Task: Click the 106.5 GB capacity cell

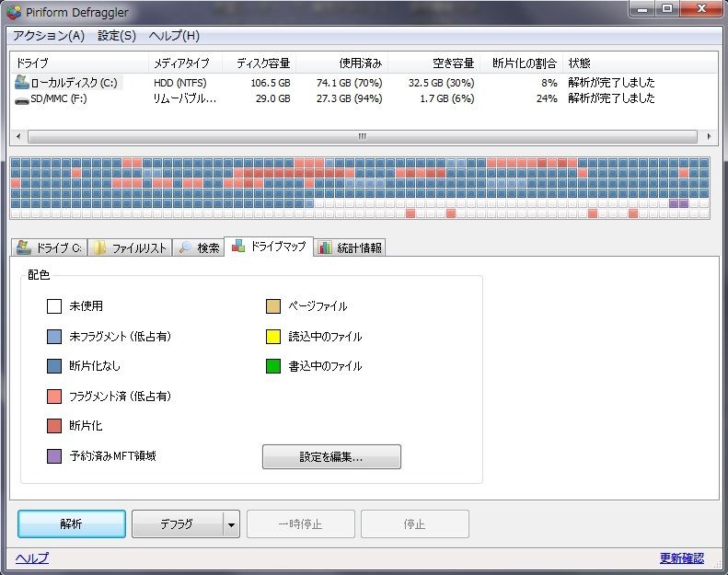Action: (x=271, y=83)
